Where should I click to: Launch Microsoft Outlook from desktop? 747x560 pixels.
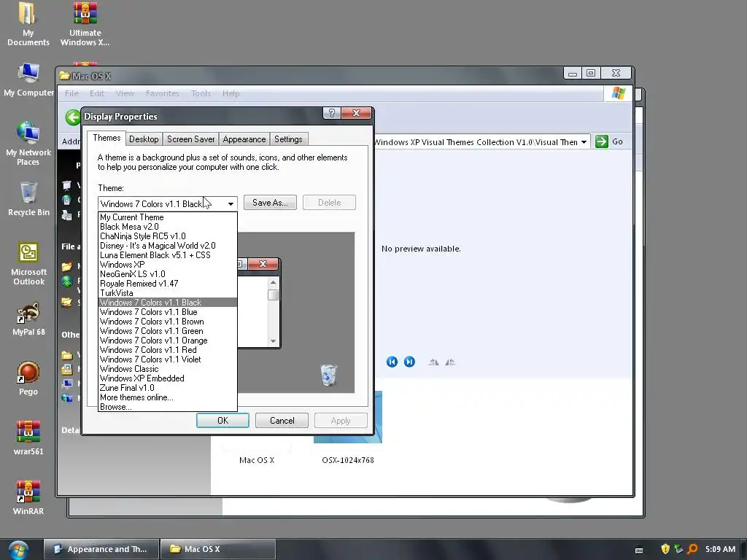[x=28, y=263]
